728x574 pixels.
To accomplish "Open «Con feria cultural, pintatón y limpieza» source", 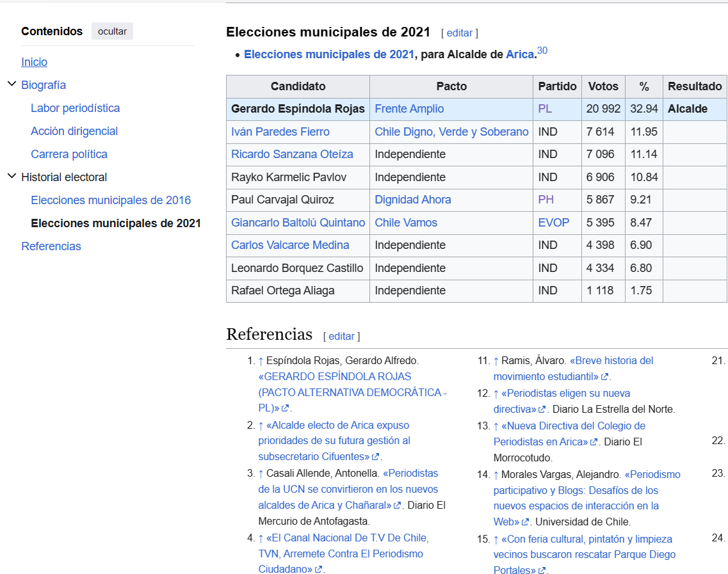I will 585,555.
